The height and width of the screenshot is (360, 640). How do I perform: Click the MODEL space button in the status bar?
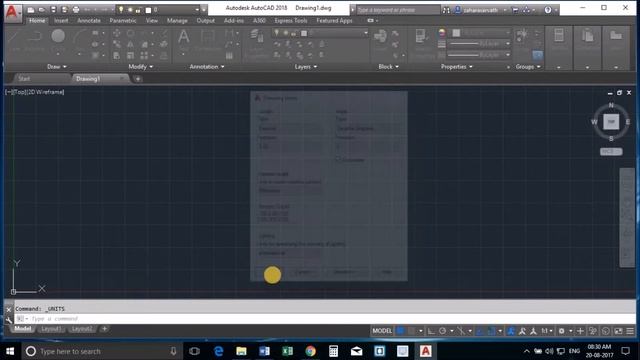tap(382, 331)
